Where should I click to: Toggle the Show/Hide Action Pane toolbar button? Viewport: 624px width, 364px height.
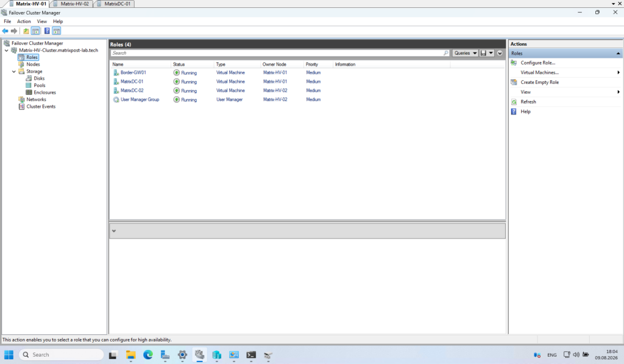(57, 31)
